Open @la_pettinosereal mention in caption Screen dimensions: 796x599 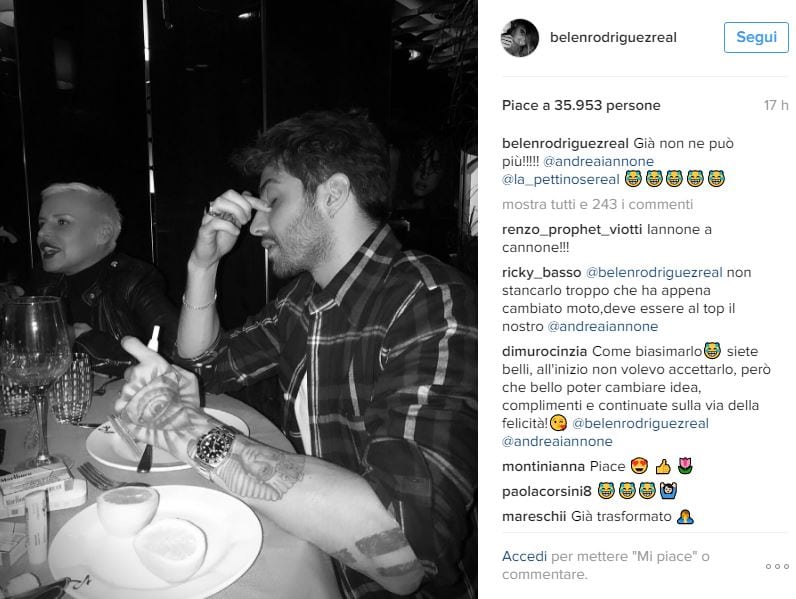click(x=560, y=179)
